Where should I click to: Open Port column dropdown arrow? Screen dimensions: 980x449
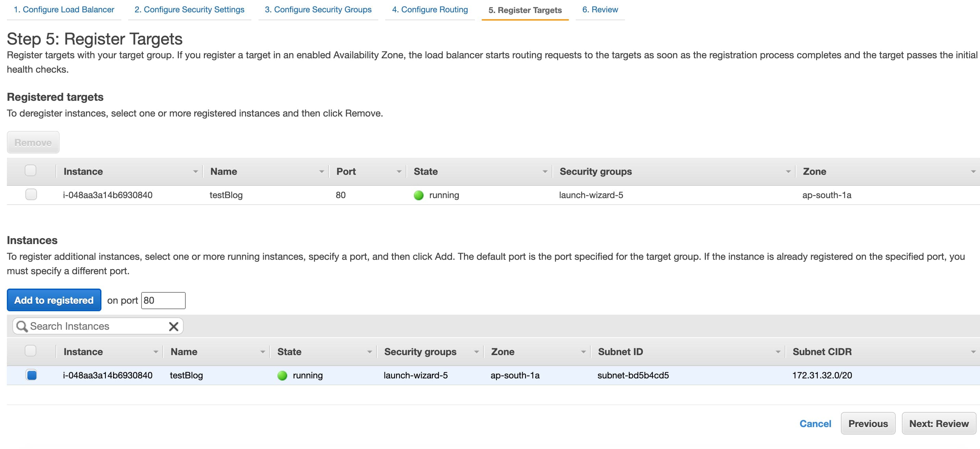point(399,172)
